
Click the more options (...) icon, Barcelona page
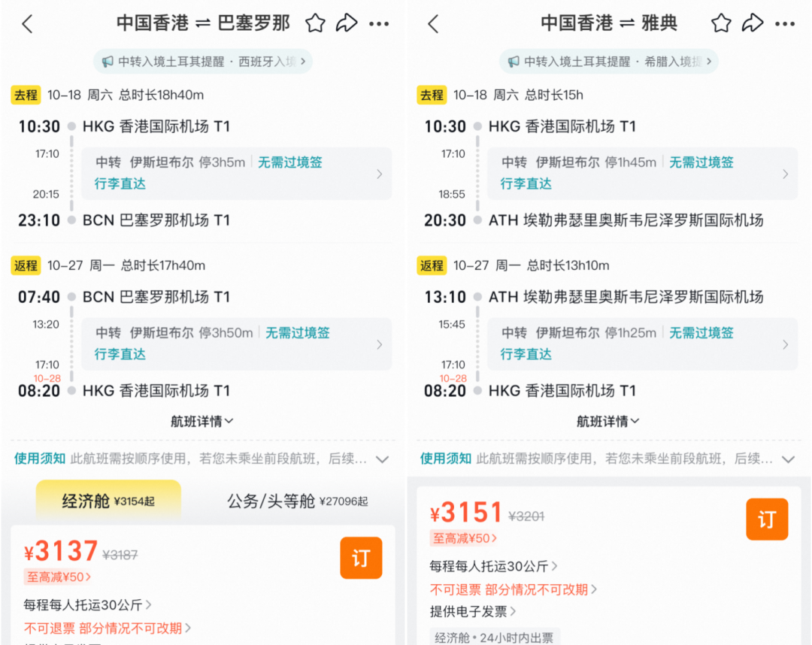(x=380, y=23)
